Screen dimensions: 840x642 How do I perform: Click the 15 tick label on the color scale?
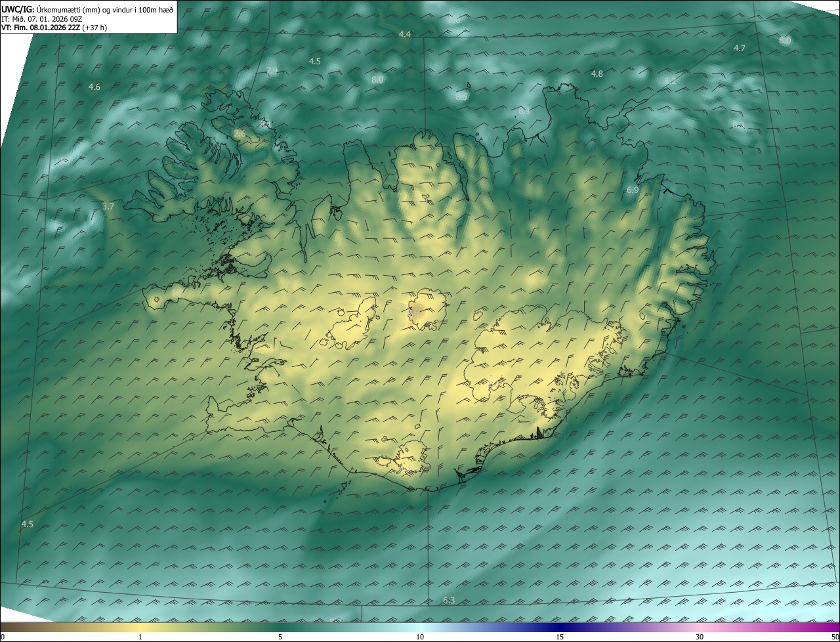coord(560,637)
